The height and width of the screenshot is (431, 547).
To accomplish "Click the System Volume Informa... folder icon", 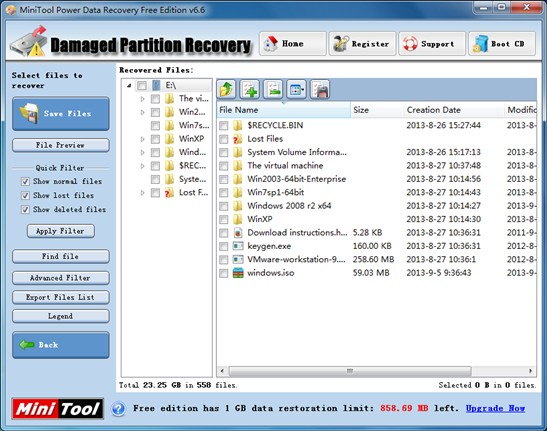I will tap(238, 152).
